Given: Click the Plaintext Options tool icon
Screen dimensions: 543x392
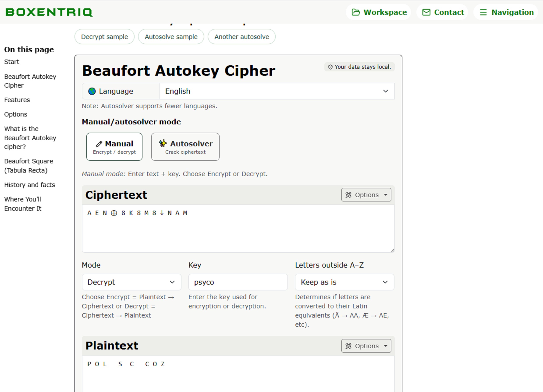Looking at the screenshot, I should coord(348,346).
